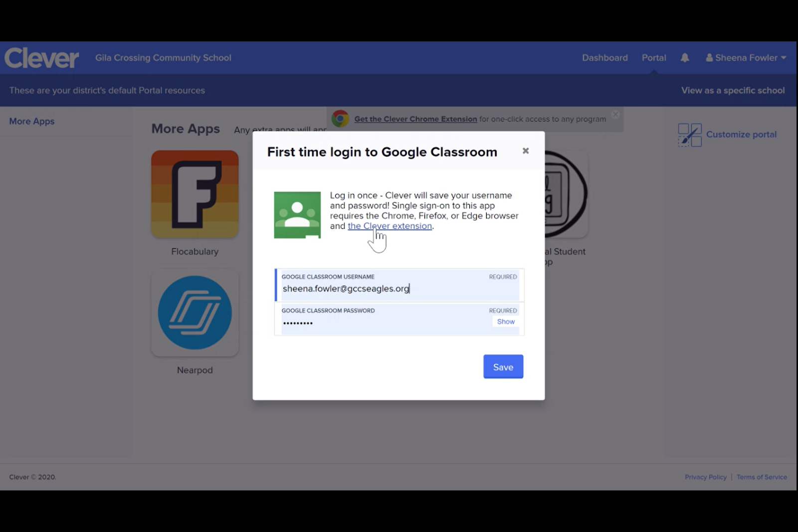
Task: Click Get the Clever Chrome Extension link
Action: (x=415, y=119)
